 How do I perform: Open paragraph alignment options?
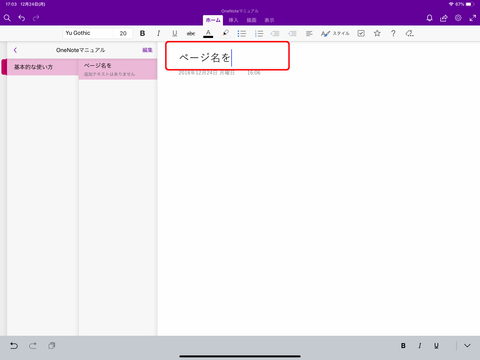309,33
